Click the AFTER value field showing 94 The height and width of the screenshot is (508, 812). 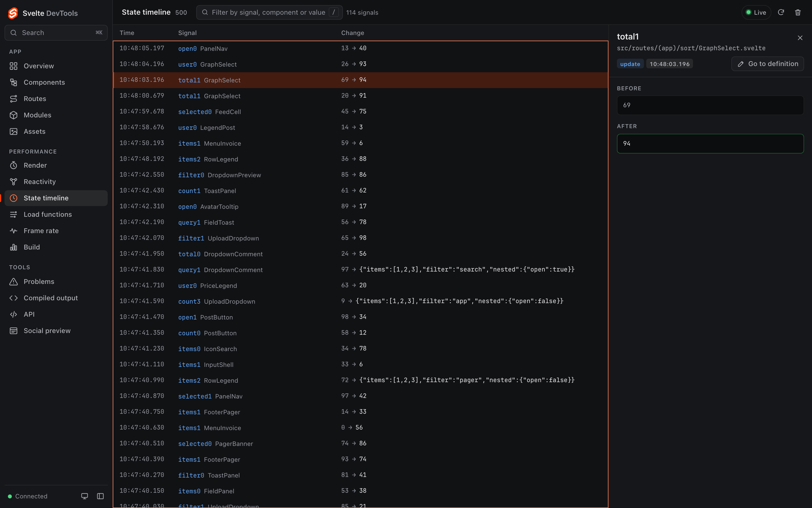710,143
